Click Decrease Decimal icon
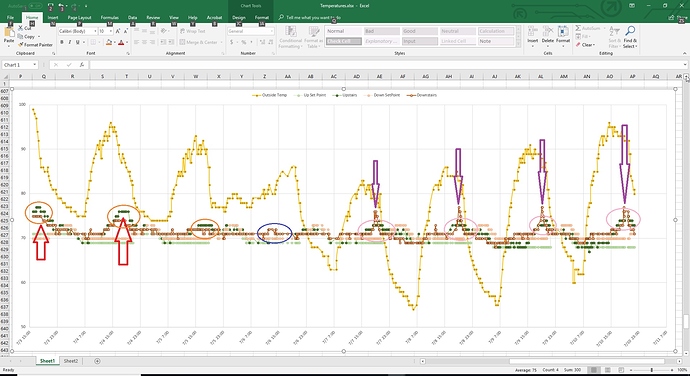690x376 pixels. coord(270,42)
